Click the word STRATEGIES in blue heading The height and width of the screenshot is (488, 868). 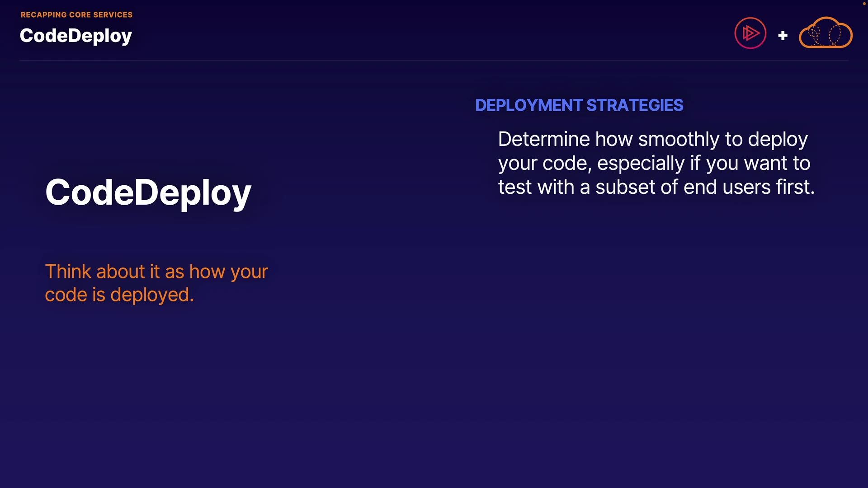[x=635, y=105]
